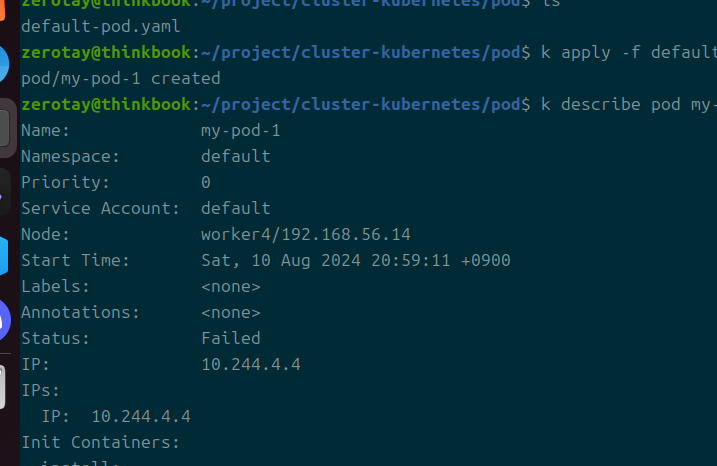
Task: Click the 'pod/my-pod-1 created' output line
Action: (120, 78)
